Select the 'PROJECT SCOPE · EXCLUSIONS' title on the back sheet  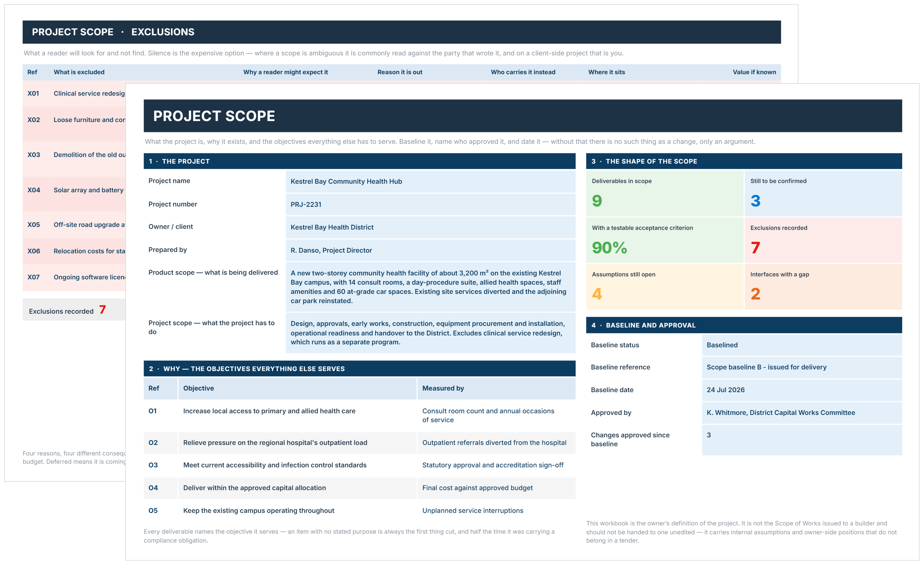[113, 32]
